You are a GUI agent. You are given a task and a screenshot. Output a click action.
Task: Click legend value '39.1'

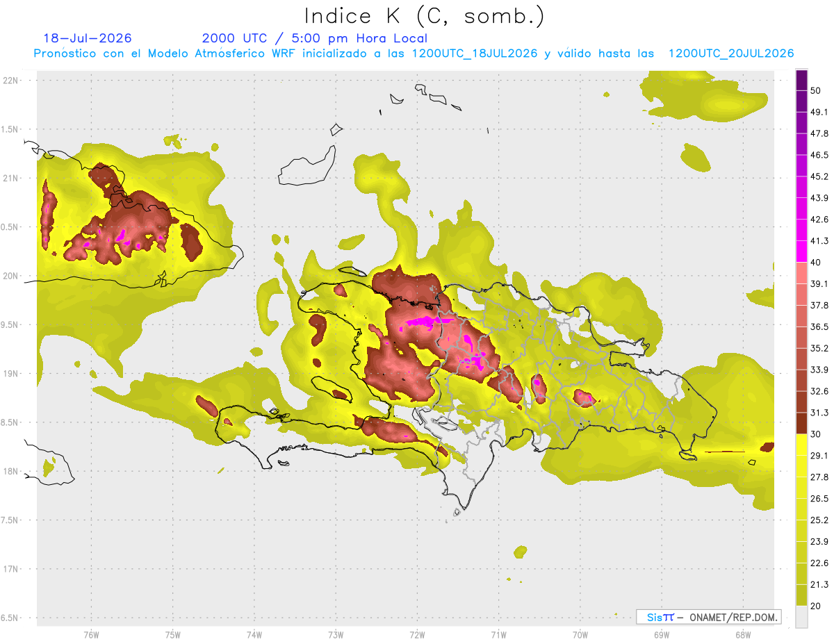click(819, 283)
